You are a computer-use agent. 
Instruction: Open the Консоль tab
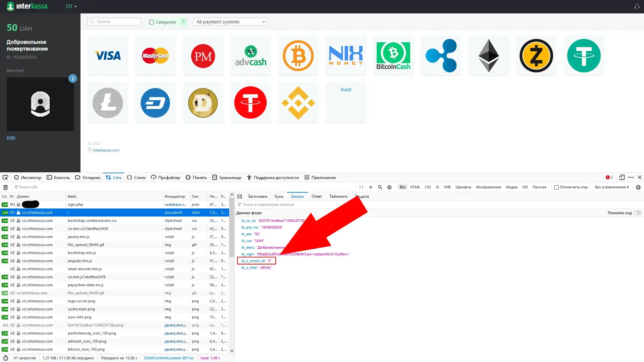[58, 177]
